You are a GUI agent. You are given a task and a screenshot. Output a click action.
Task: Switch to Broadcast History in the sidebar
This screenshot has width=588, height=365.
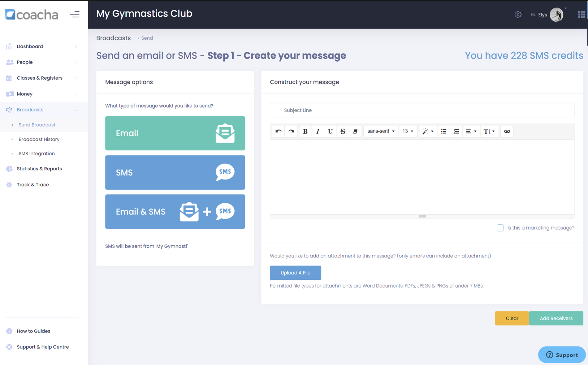coord(39,139)
